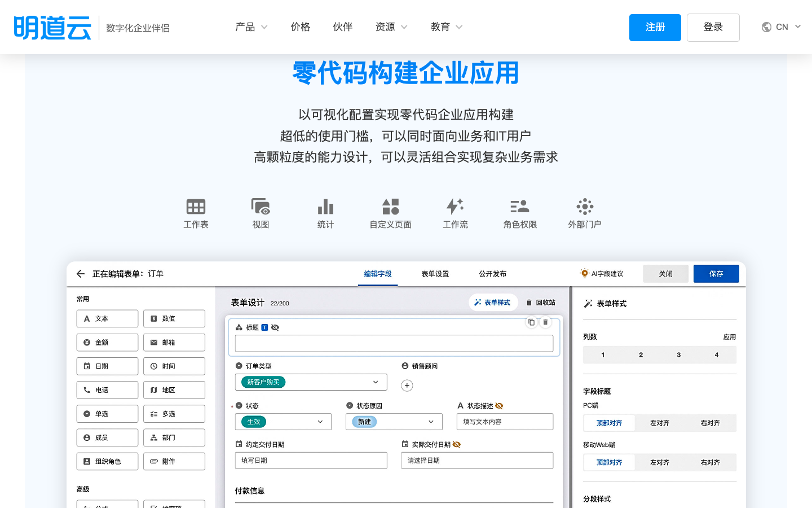The height and width of the screenshot is (508, 812).
Task: Select the 自定义页面 feature icon
Action: point(390,207)
